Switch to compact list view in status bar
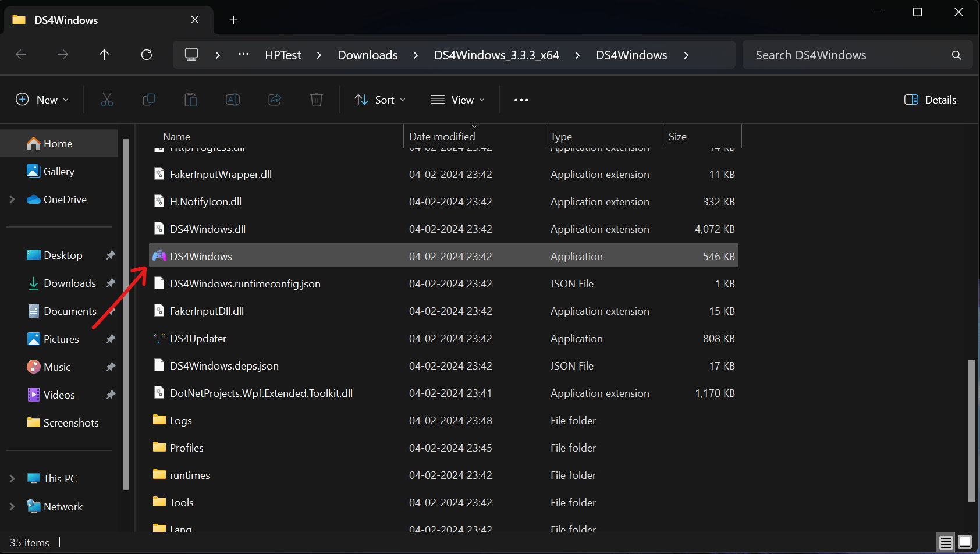Image resolution: width=980 pixels, height=554 pixels. pyautogui.click(x=945, y=542)
